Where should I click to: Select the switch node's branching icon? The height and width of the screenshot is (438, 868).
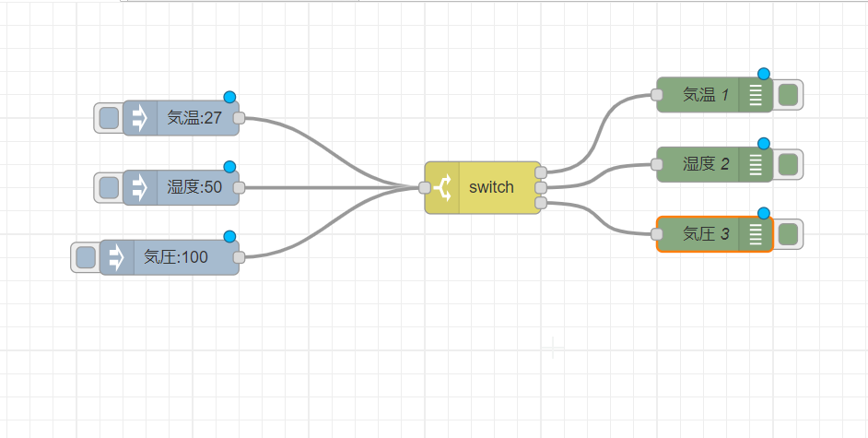[441, 188]
